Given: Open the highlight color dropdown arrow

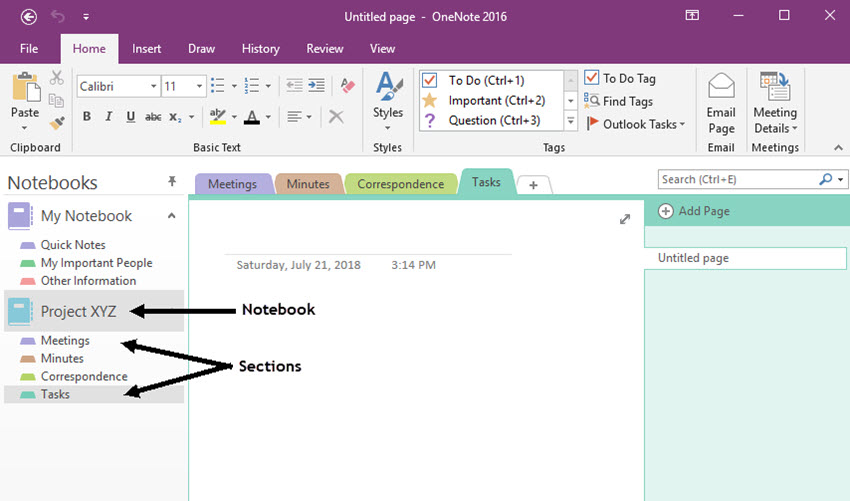Looking at the screenshot, I should (234, 117).
